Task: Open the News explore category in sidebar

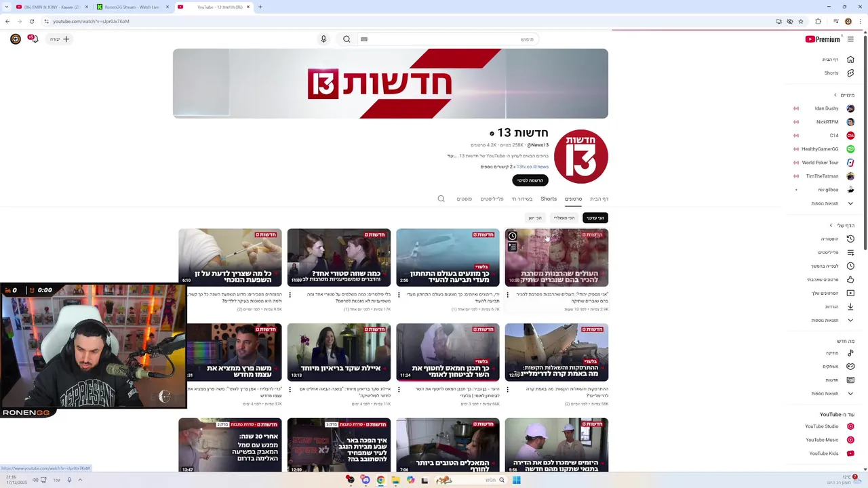Action: point(838,380)
